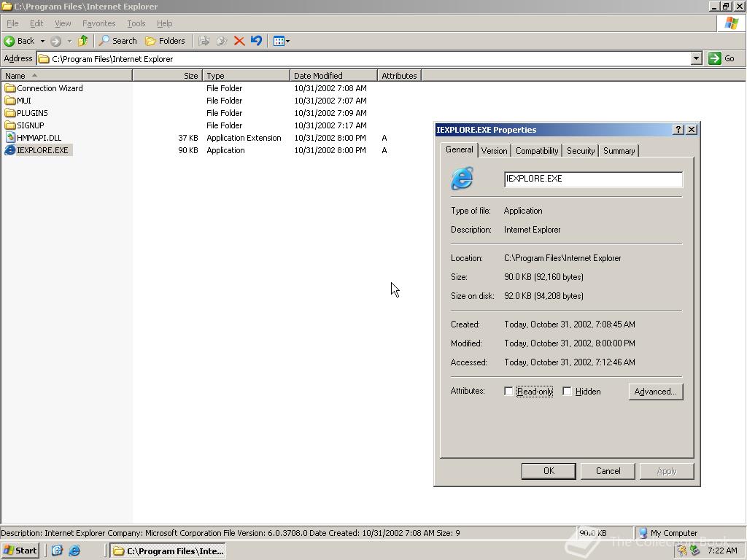This screenshot has width=747, height=560.
Task: Click the taskbar Program Files window button
Action: point(168,551)
